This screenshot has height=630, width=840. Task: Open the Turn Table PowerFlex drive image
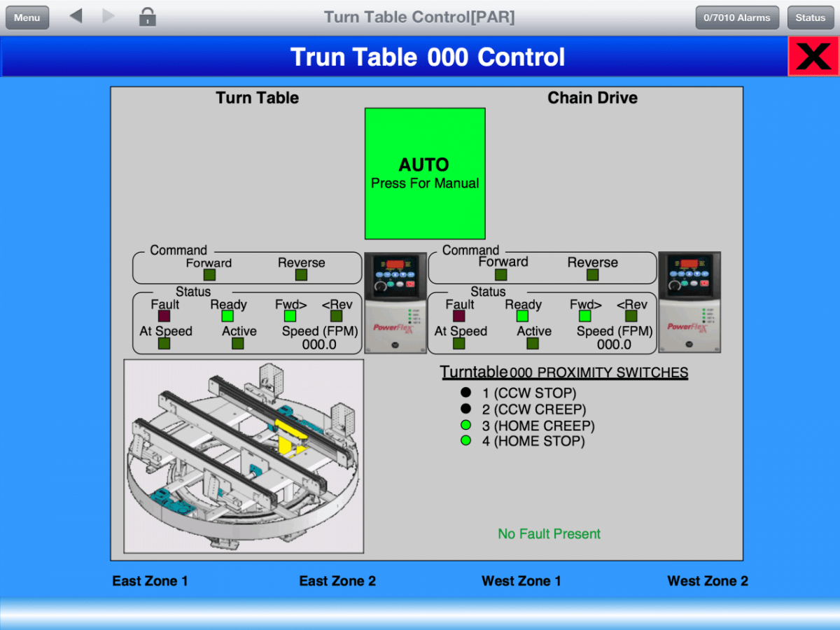pyautogui.click(x=395, y=302)
